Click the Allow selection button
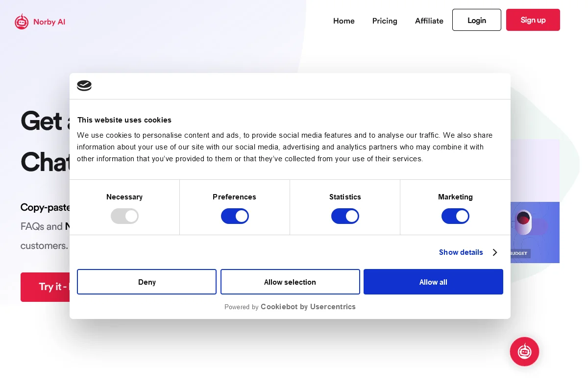Viewport: 588px width, 392px height. pos(290,282)
